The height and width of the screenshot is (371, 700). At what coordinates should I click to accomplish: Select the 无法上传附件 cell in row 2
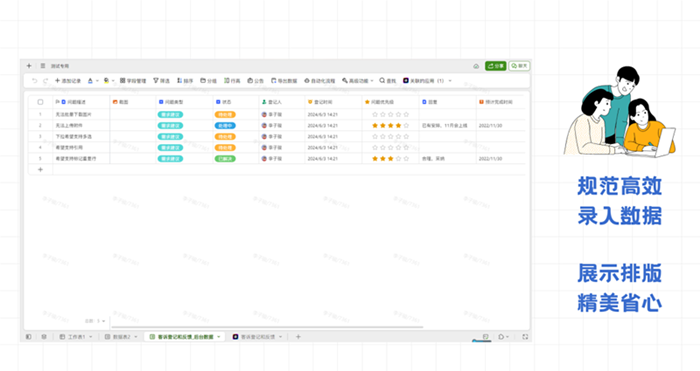[81, 125]
